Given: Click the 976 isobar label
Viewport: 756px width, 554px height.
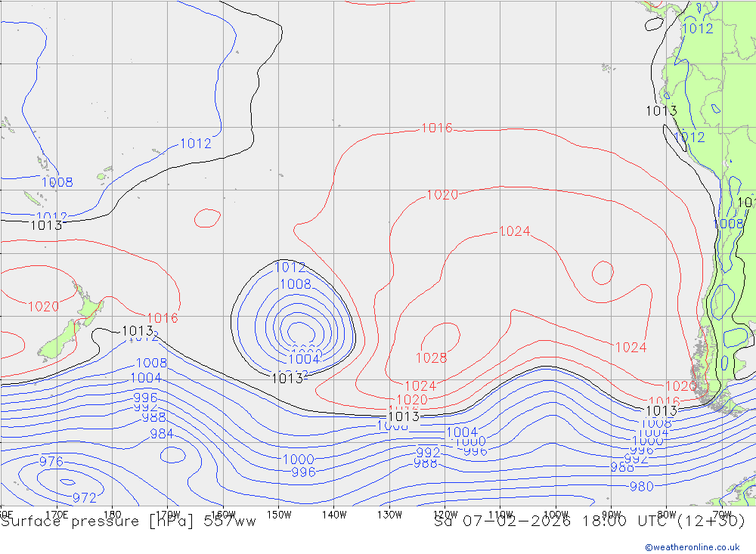Looking at the screenshot, I should point(51,462).
